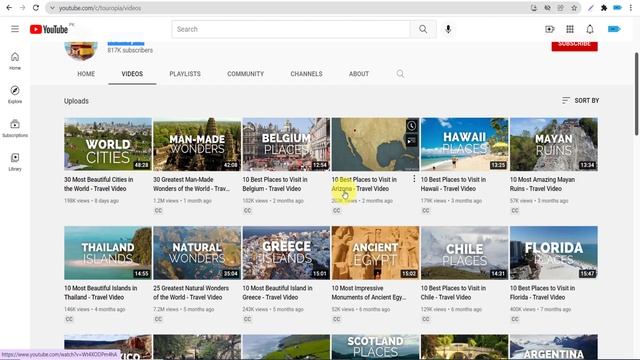Open '10 Best Places to Visit in Belgium' title

coord(275,184)
